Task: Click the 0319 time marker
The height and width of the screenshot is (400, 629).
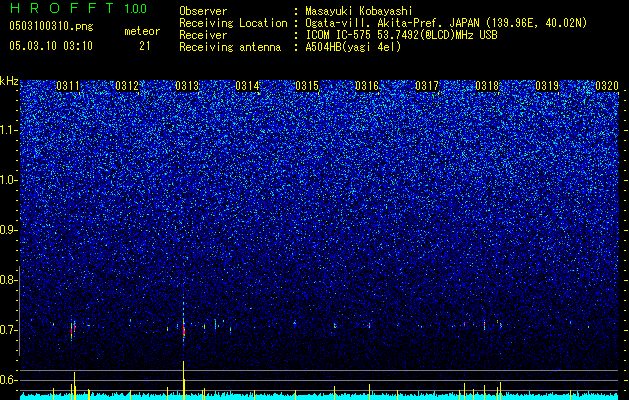Action: click(x=547, y=86)
